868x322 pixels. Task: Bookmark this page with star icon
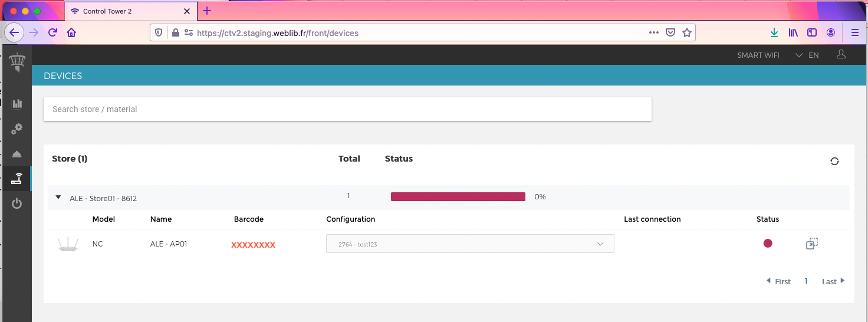[x=687, y=33]
